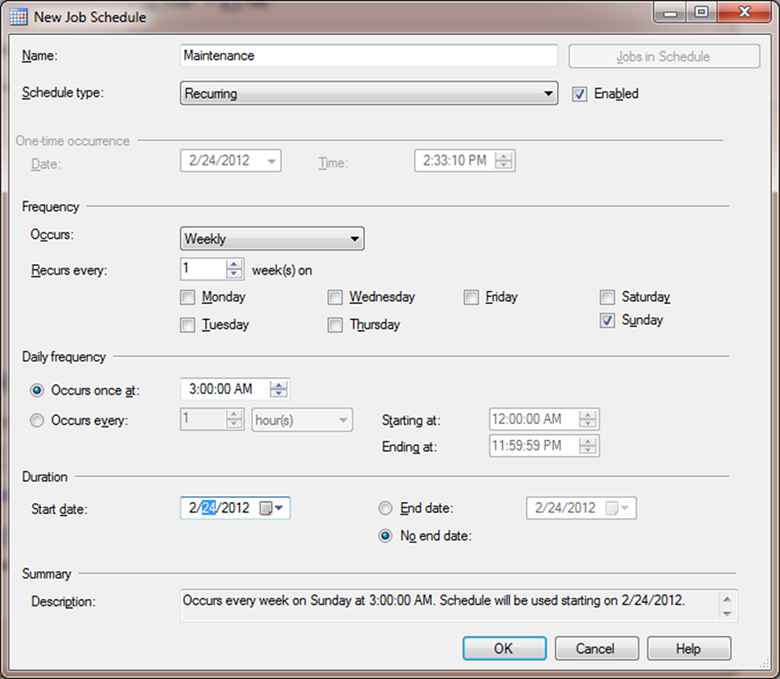The width and height of the screenshot is (780, 679).
Task: Click the Name field containing Maintenance
Action: pyautogui.click(x=369, y=55)
